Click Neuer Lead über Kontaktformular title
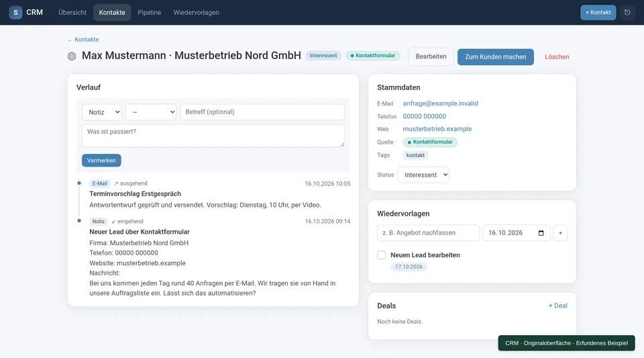 (x=140, y=232)
